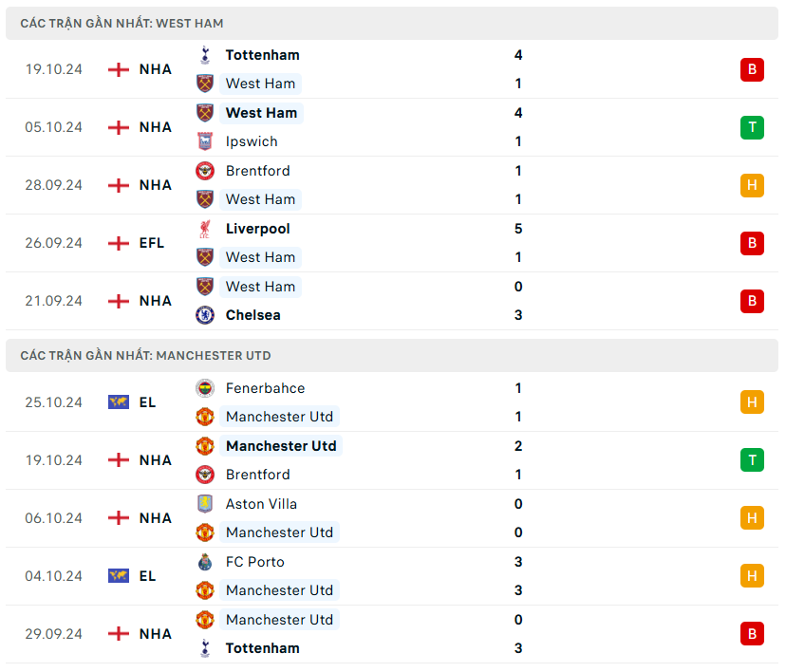Click the Chelsea club crest icon
Image resolution: width=786 pixels, height=672 pixels.
(205, 315)
